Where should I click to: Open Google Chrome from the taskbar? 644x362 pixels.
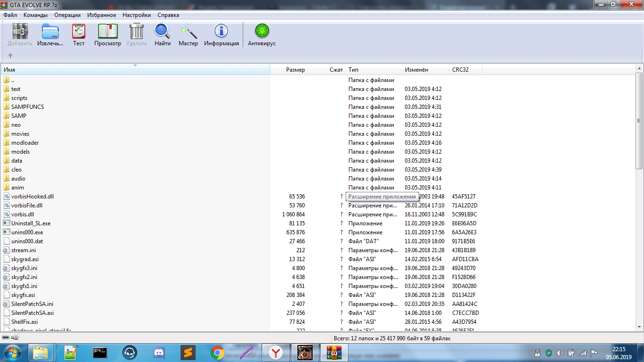coord(217,352)
